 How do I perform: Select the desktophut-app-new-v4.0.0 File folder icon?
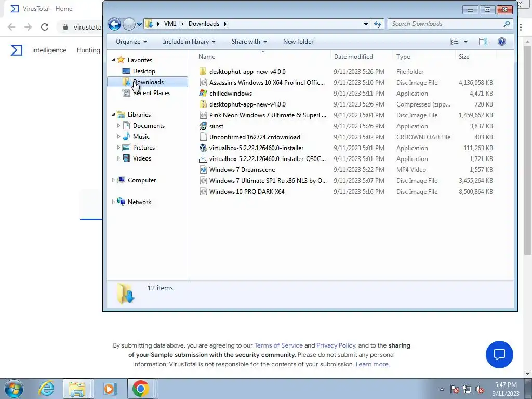[x=203, y=72]
